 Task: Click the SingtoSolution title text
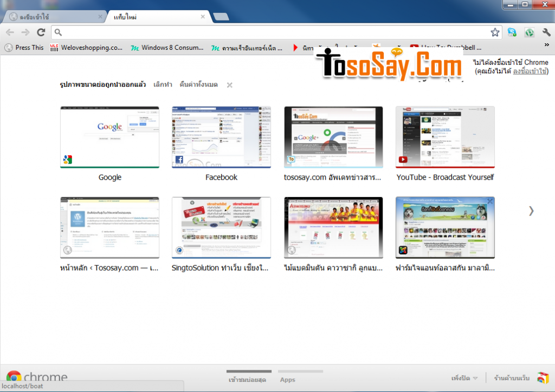pyautogui.click(x=220, y=268)
